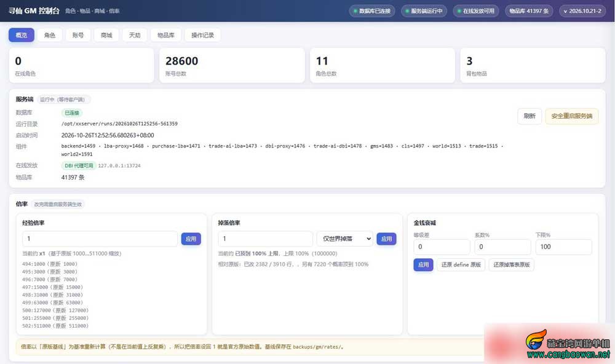615x364 pixels.
Task: Open the 角色 tab
Action: coord(50,35)
